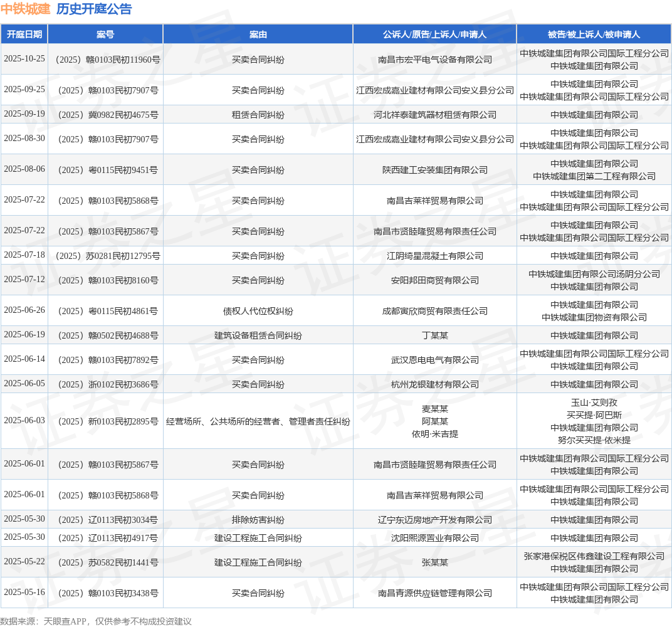Click plaintiff 沈阳熙源置业有限公司
Image resolution: width=672 pixels, height=627 pixels.
click(434, 538)
